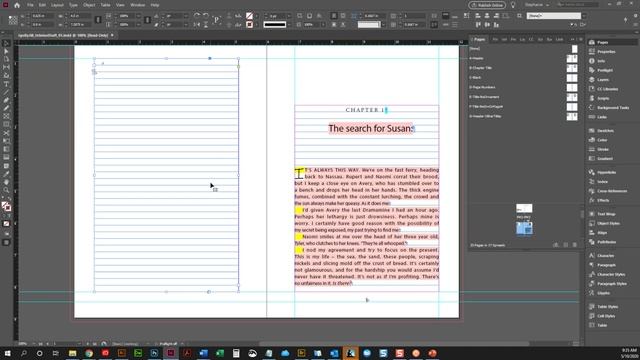Toggle fill and stroke swatch in toolbox
Image resolution: width=640 pixels, height=360 pixels.
6,207
